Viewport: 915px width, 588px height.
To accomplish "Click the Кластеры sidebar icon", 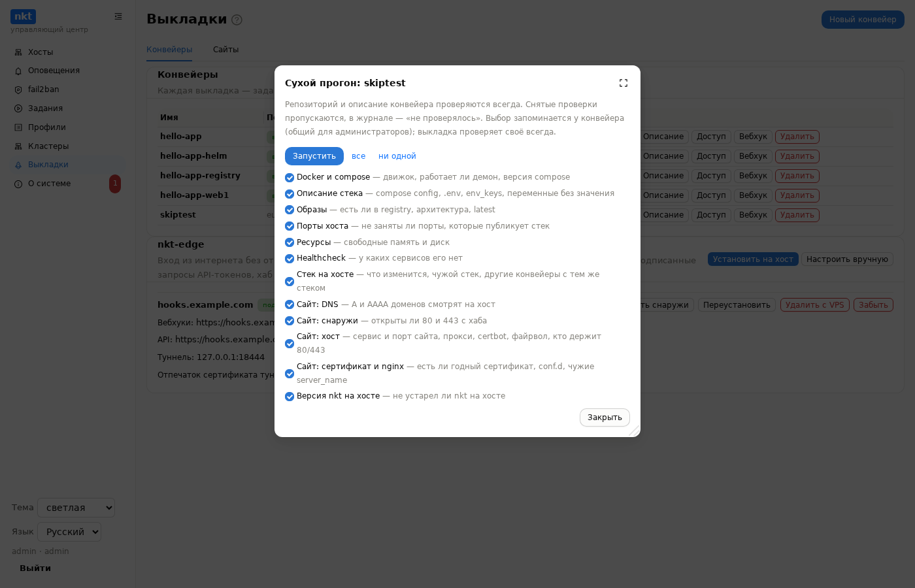I will (18, 146).
